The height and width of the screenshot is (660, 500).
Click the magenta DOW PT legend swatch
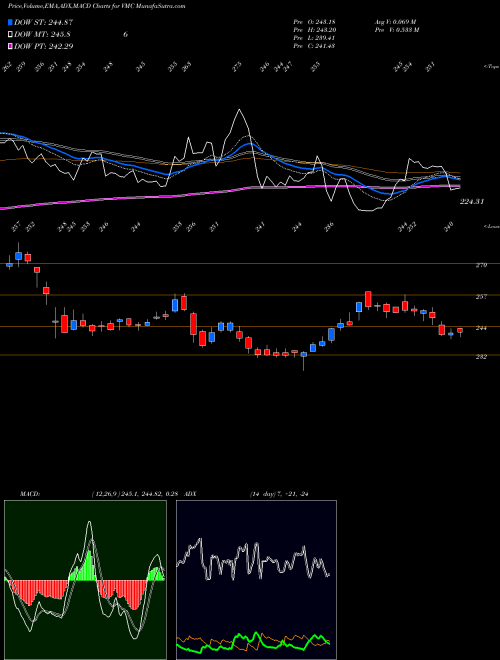coord(10,46)
